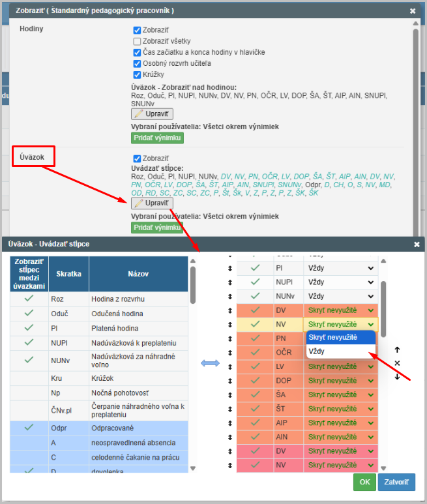427x504 pixels.
Task: Click reorder handle of the highlighted NV row
Action: coord(230,325)
